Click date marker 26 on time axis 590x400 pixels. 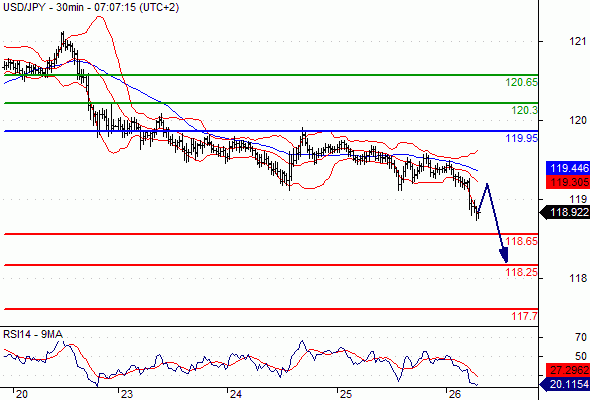click(455, 394)
